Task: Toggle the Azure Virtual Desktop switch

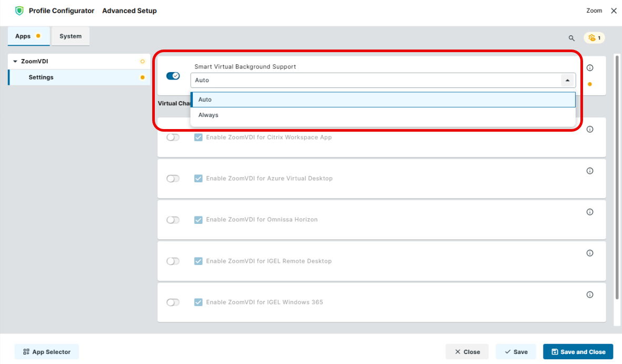Action: pyautogui.click(x=173, y=179)
